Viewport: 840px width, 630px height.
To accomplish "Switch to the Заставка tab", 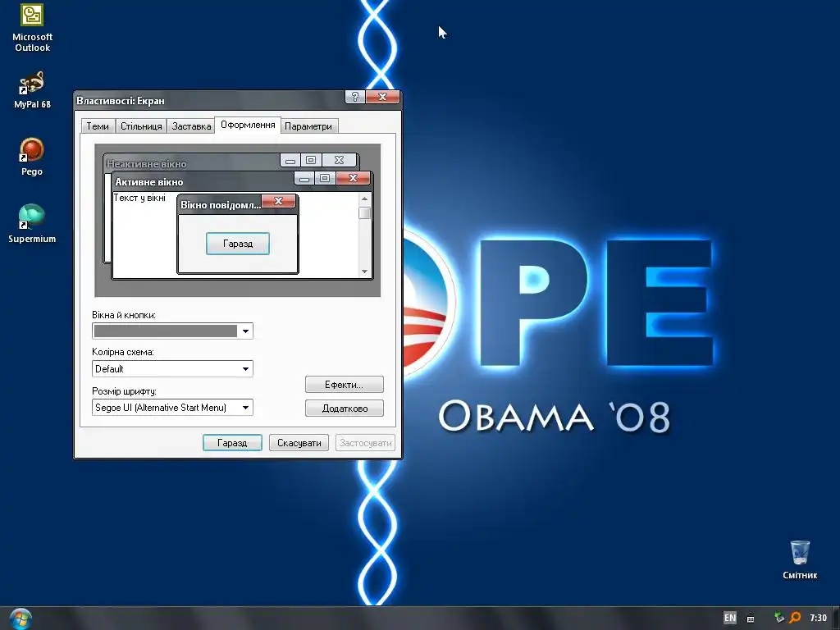I will (191, 126).
